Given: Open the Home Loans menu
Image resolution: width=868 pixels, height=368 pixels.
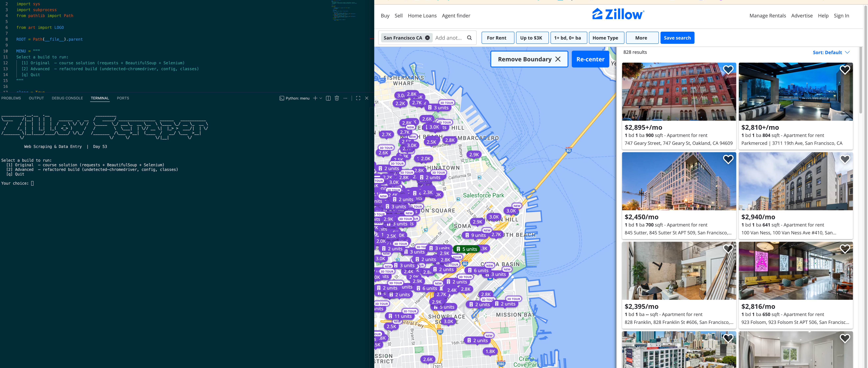Looking at the screenshot, I should (422, 15).
